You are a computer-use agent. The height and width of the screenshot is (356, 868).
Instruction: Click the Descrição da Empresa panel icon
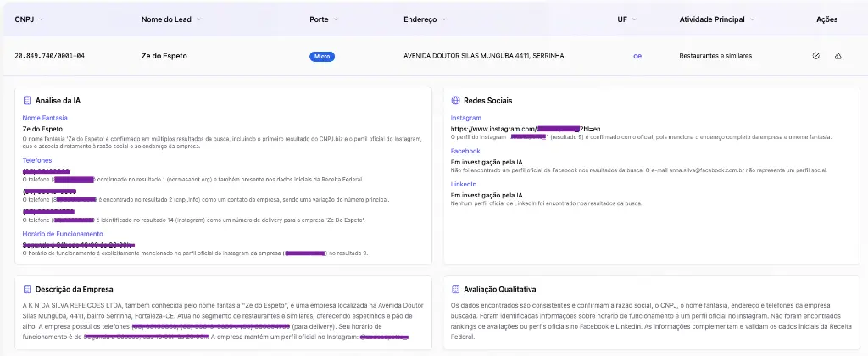point(27,288)
